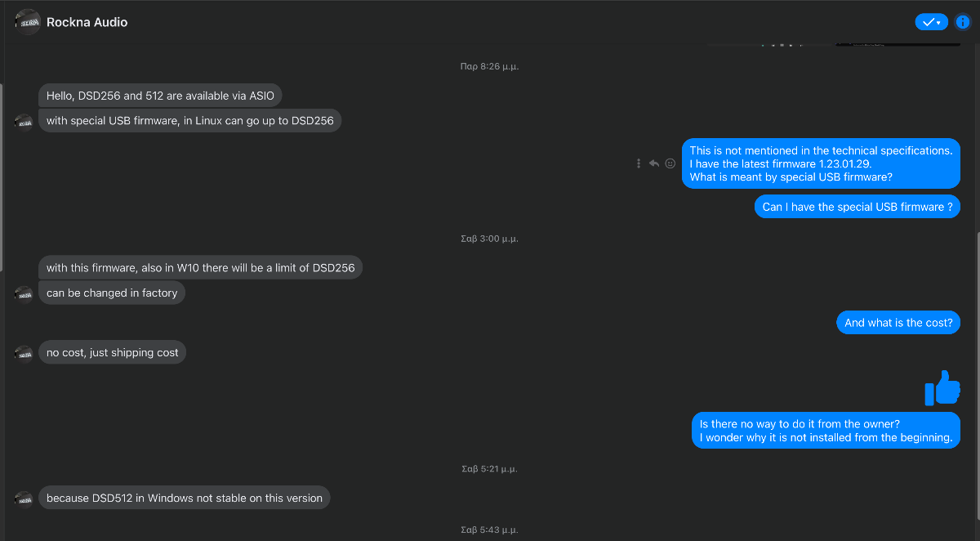Click avatar next to 'can be changed in factory'
980x541 pixels.
point(24,293)
